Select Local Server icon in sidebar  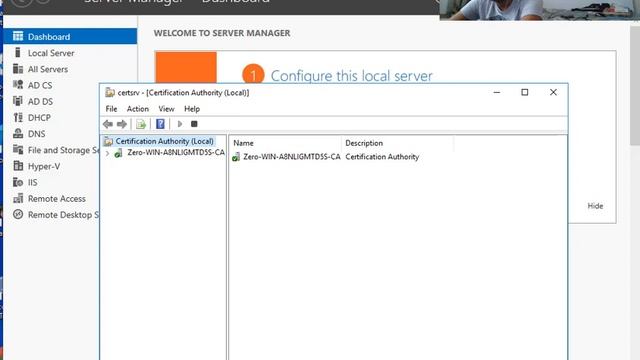pyautogui.click(x=18, y=53)
